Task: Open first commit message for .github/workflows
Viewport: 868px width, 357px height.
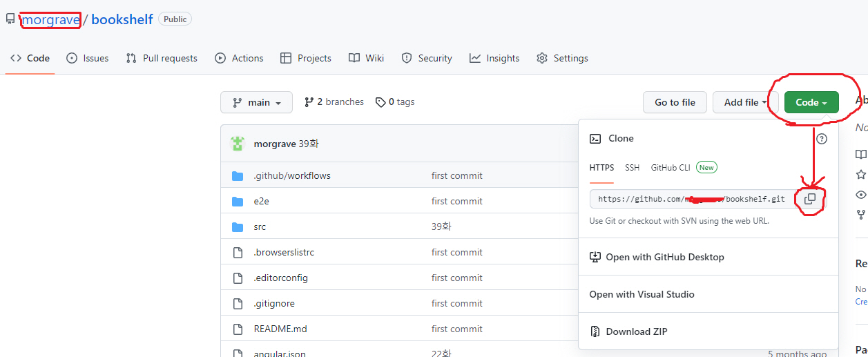Action: pyautogui.click(x=457, y=175)
